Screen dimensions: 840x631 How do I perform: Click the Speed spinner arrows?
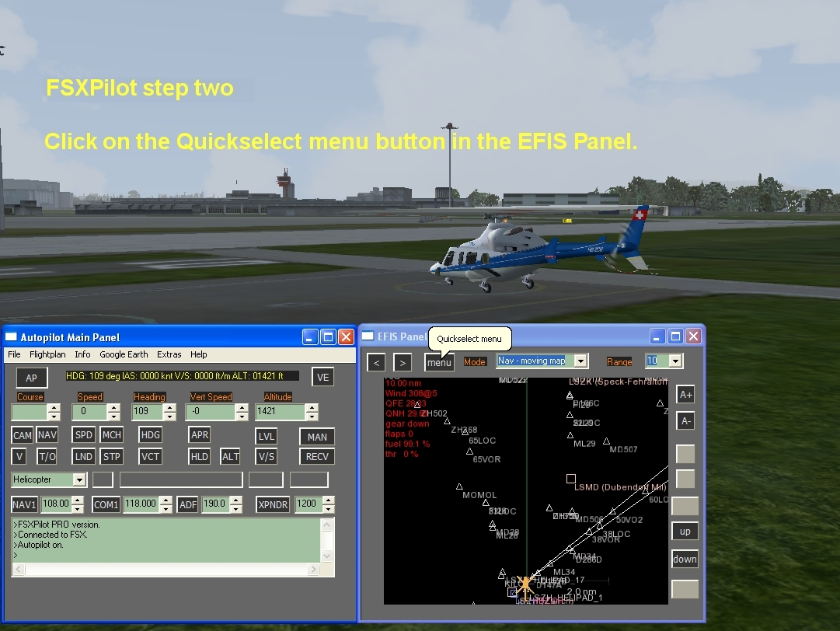point(113,411)
